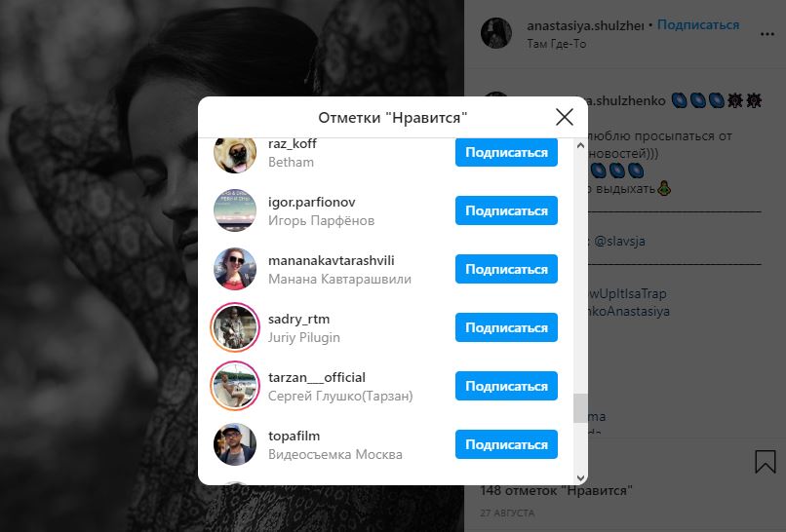Screen dimensions: 786x532
Task: Follow topafilm with the Подписаться button
Action: click(x=506, y=444)
